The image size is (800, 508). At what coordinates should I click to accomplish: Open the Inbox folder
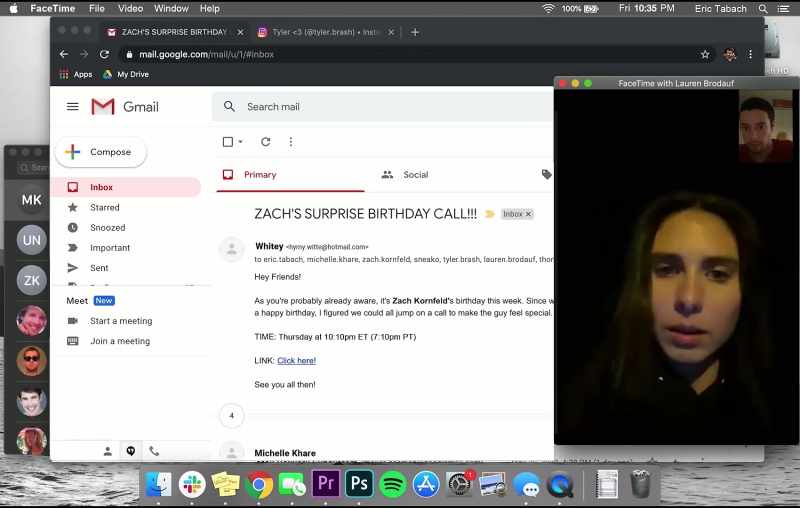click(126, 187)
